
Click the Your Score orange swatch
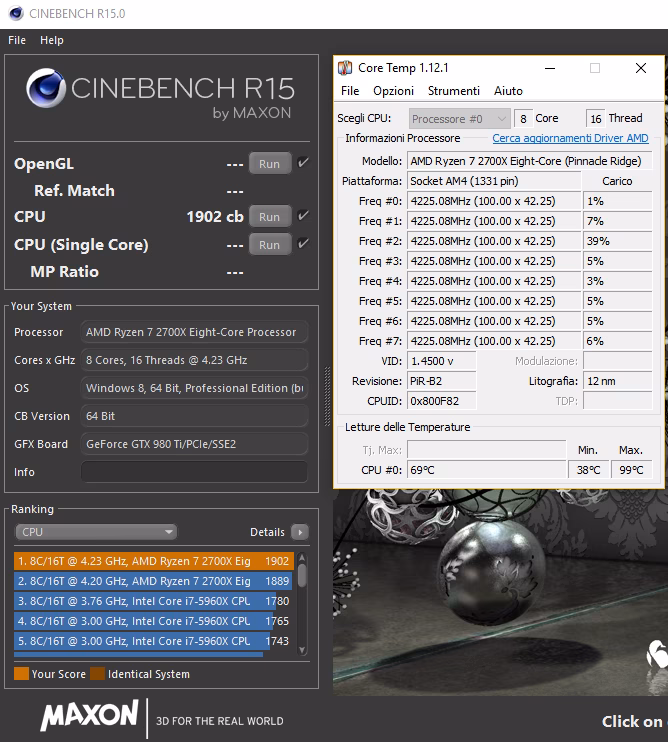(x=21, y=674)
